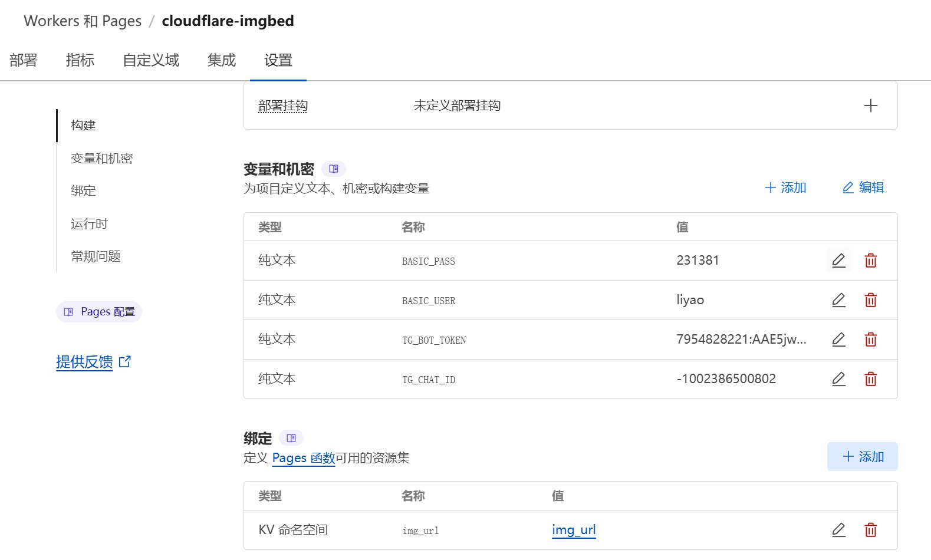Screen dimensions: 931x560
Task: Click the BASIC_USER name cell
Action: pyautogui.click(x=429, y=301)
